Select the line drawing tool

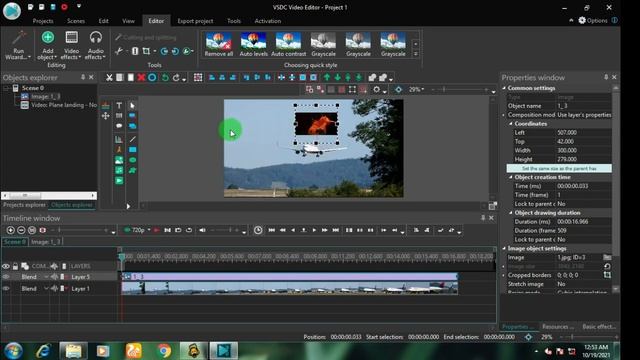pyautogui.click(x=132, y=139)
